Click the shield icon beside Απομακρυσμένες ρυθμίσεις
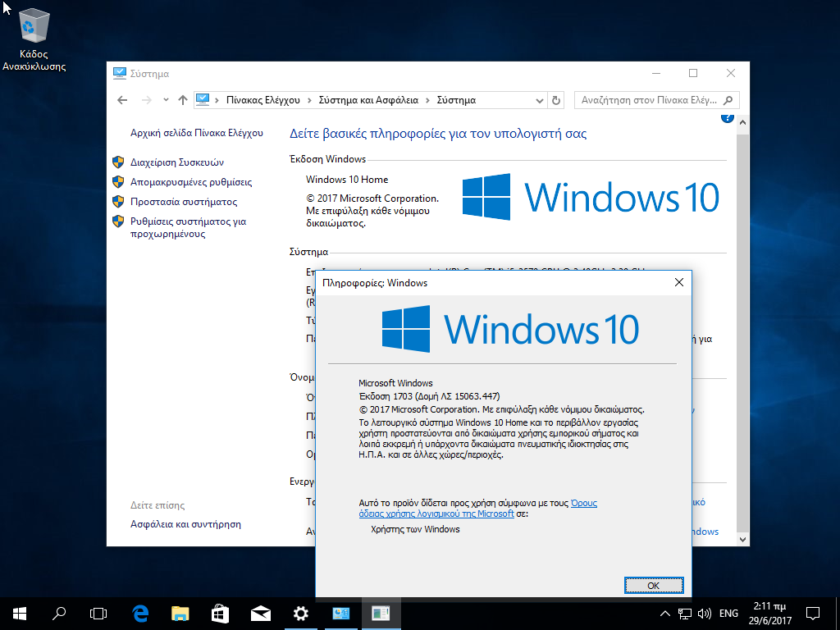The height and width of the screenshot is (630, 840). click(118, 182)
